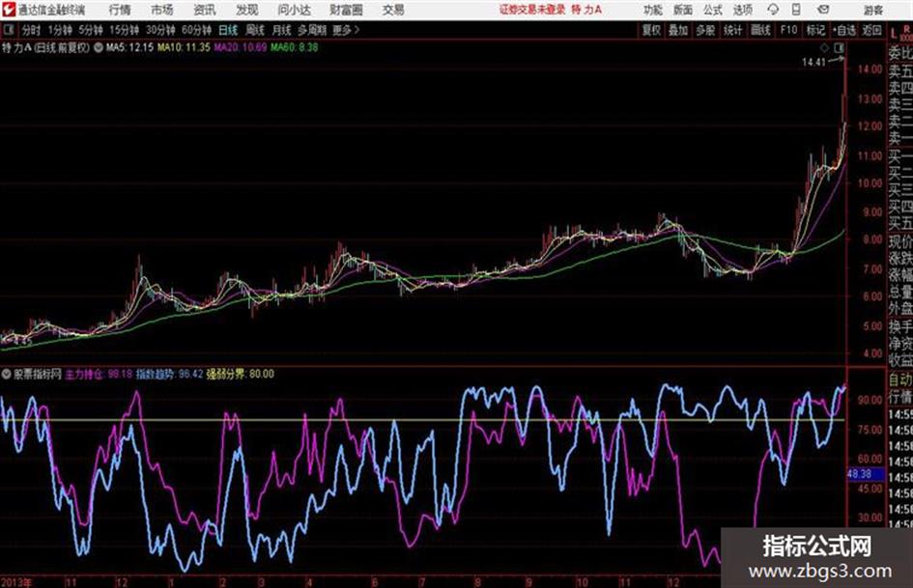Screen dimensions: 913x588
Task: Switch to 多周期 multi-period tab
Action: coord(312,30)
